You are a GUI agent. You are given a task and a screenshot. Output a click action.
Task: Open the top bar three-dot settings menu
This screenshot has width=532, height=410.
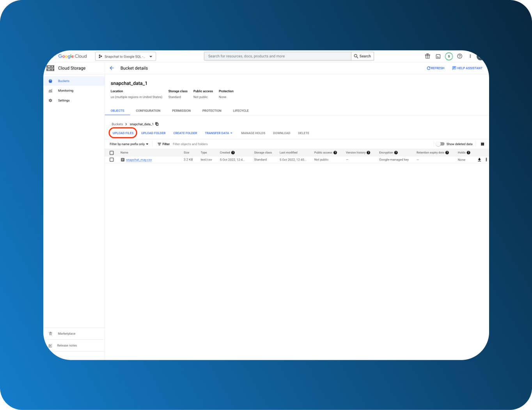pyautogui.click(x=470, y=56)
